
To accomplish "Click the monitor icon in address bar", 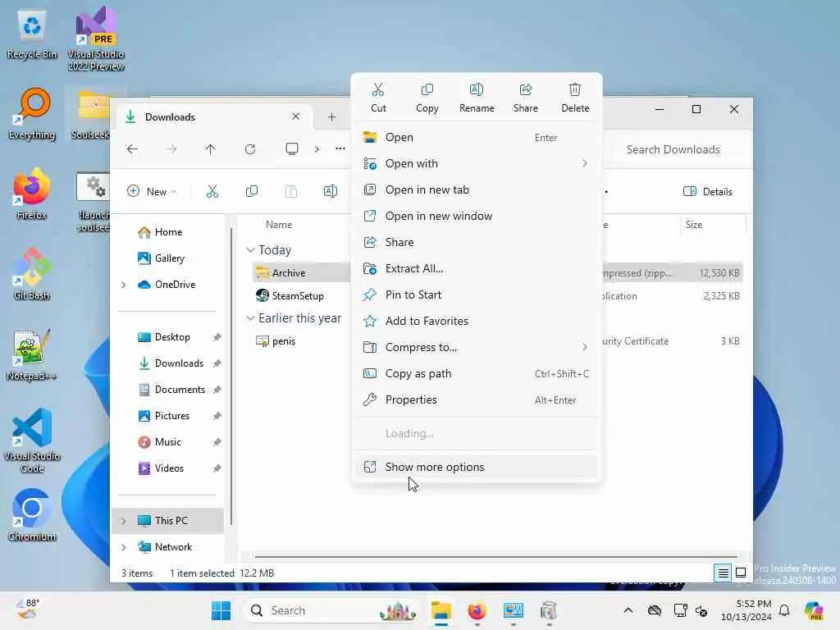I will pos(291,149).
